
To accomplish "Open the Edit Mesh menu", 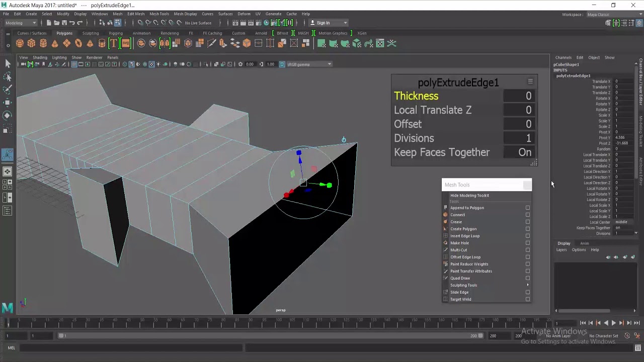I will 136,14.
